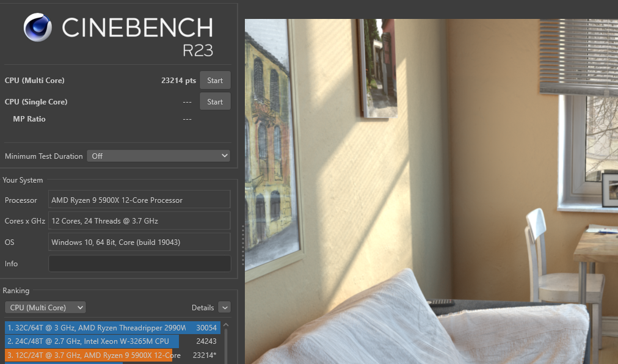Click the ranking list scroll-up arrow
618x364 pixels.
[226, 326]
